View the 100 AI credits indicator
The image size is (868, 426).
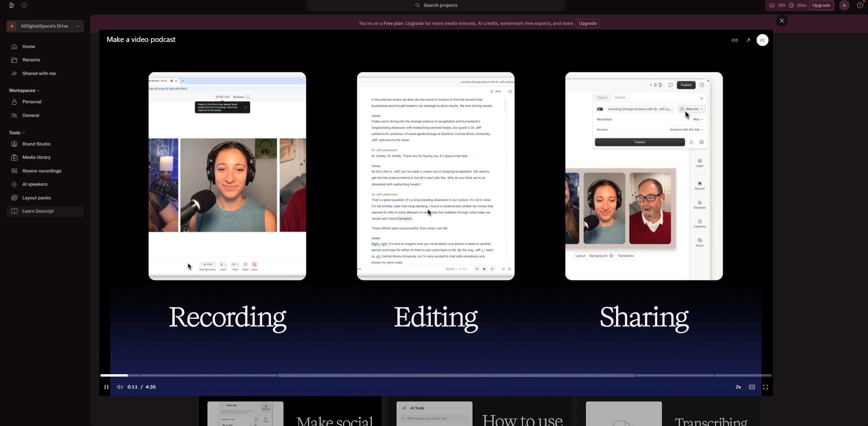tap(777, 5)
